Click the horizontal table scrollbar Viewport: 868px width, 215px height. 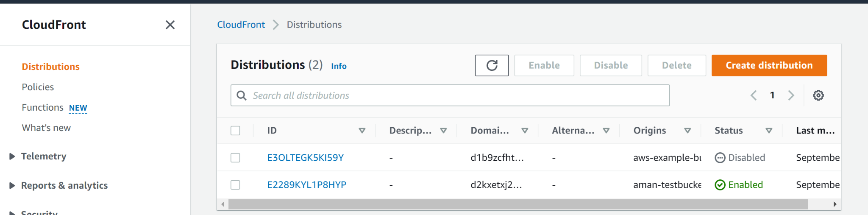(x=517, y=204)
